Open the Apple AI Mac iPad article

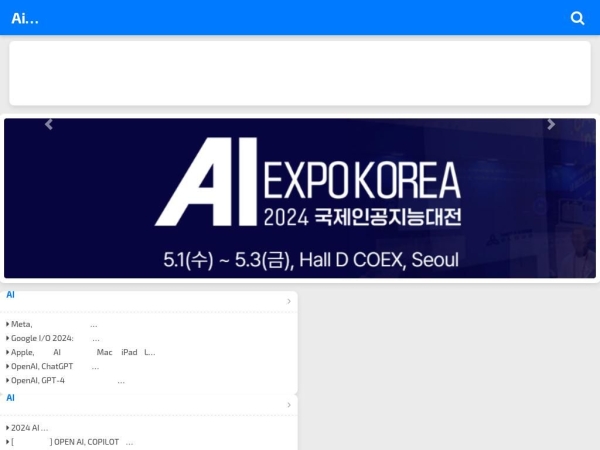81,352
